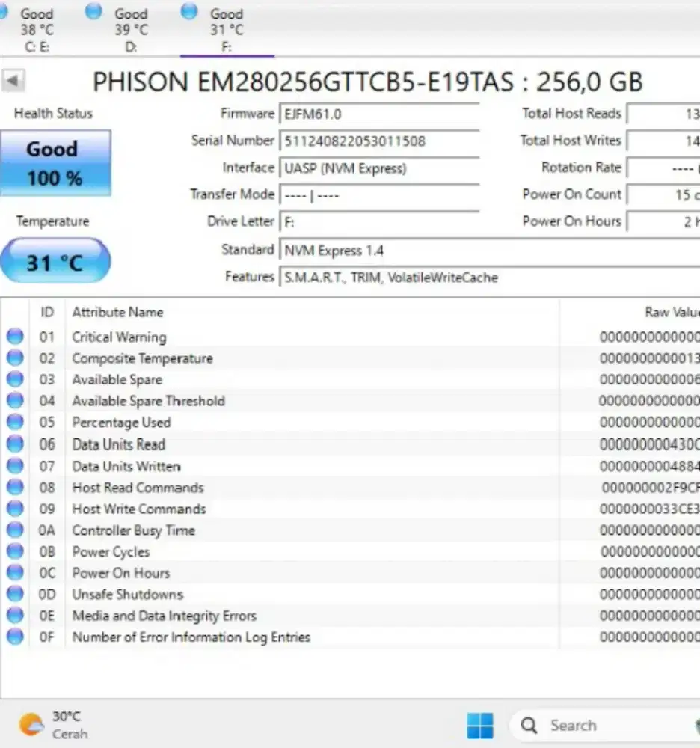The width and height of the screenshot is (700, 748).
Task: Click status orb of Available Spare row
Action: 15,379
